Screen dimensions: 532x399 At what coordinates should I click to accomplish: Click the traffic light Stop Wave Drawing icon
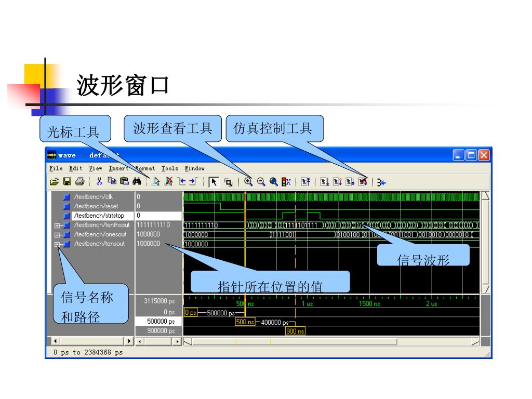pyautogui.click(x=286, y=182)
